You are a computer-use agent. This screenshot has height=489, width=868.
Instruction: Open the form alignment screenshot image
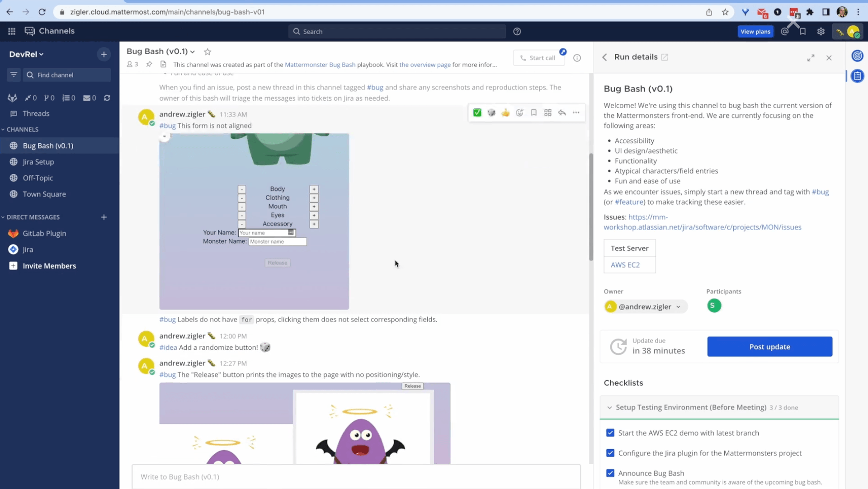254,221
